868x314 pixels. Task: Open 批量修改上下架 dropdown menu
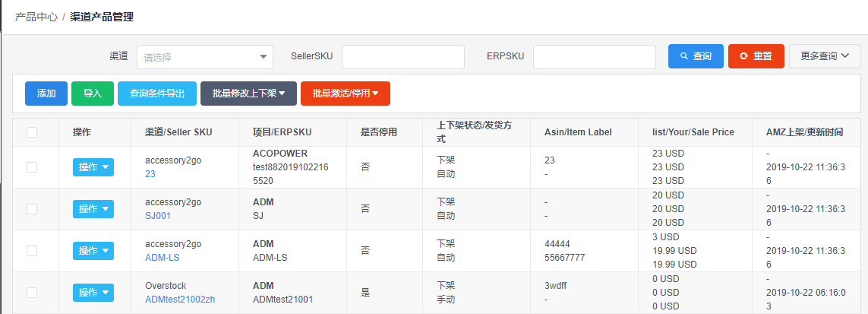pos(248,94)
